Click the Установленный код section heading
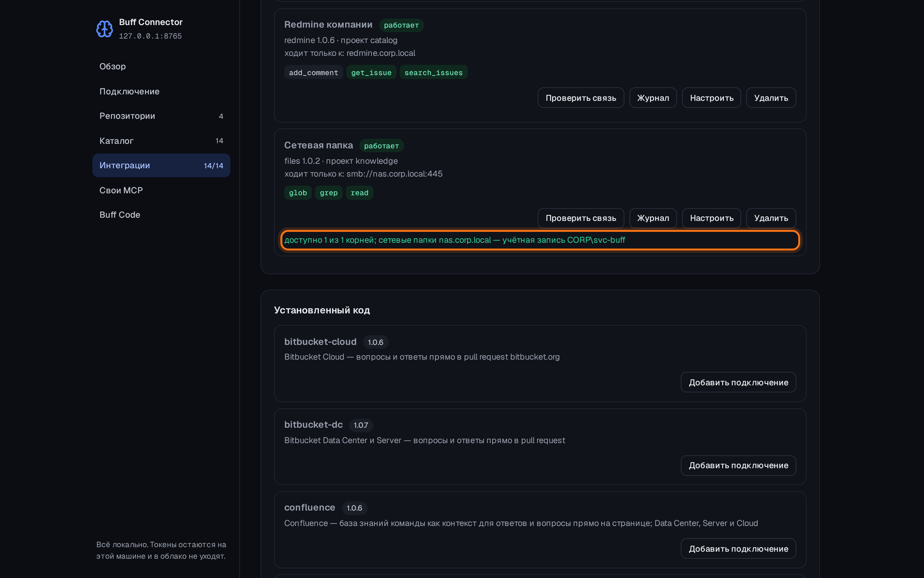 321,310
